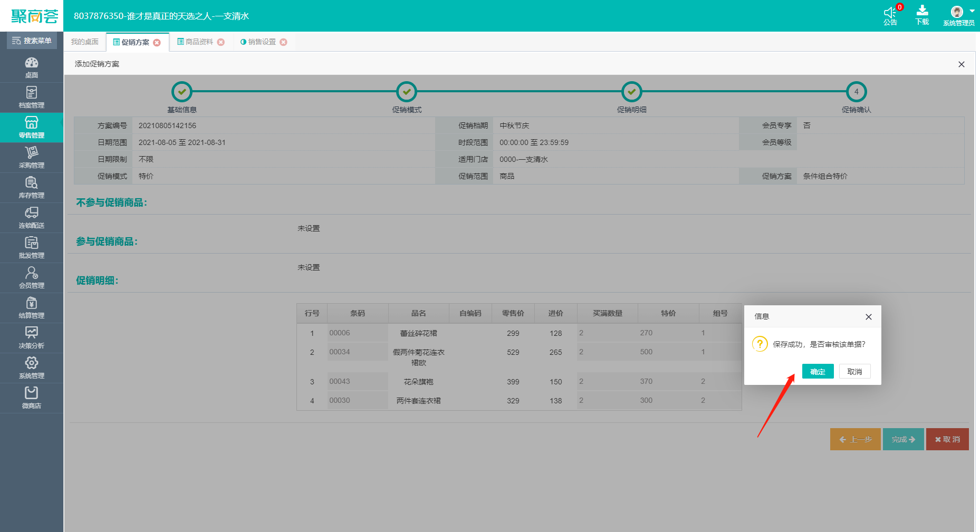Open the 桌面 dashboard sidebar icon

(32, 67)
